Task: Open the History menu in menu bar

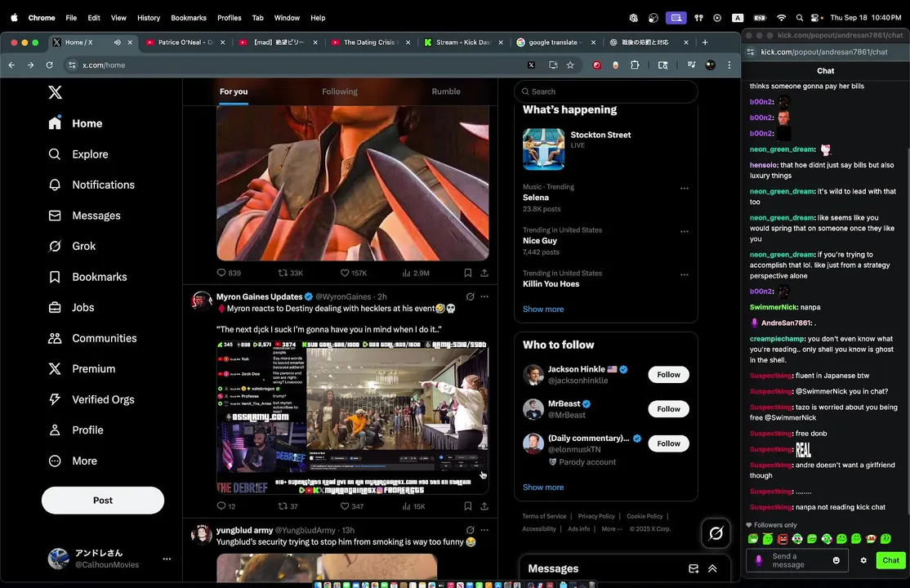Action: (x=149, y=18)
